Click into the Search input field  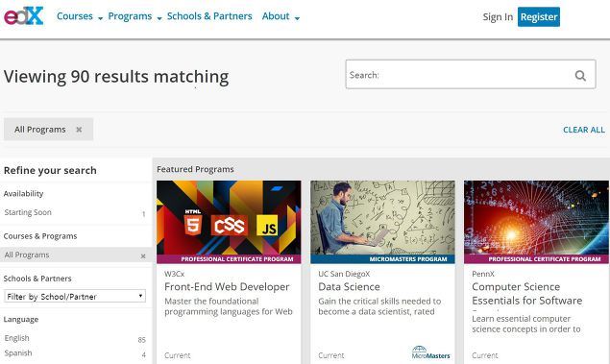pos(459,75)
